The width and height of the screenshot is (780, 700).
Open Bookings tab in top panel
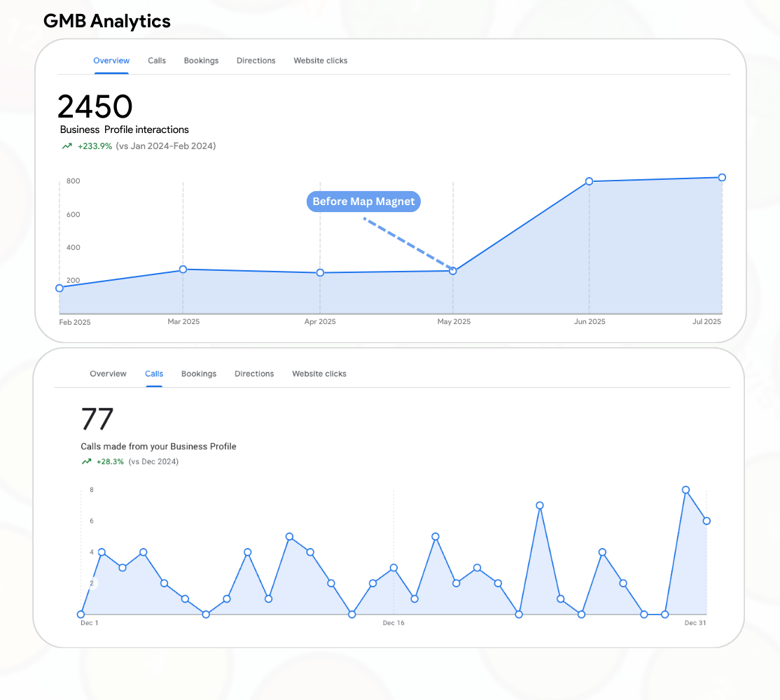[201, 61]
